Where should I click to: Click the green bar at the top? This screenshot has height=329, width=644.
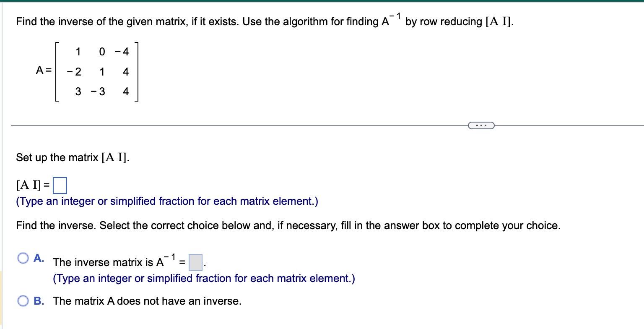[322, 2]
